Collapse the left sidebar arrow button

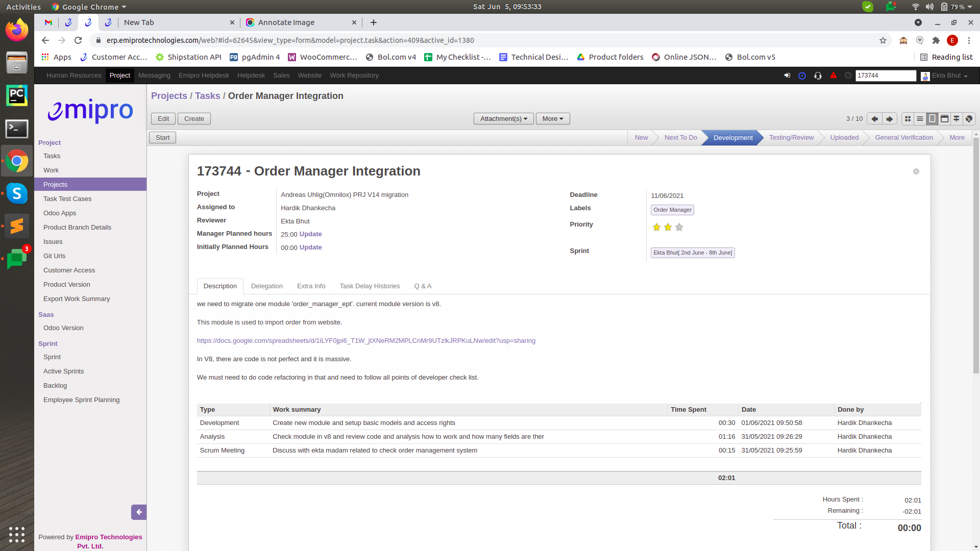[138, 512]
